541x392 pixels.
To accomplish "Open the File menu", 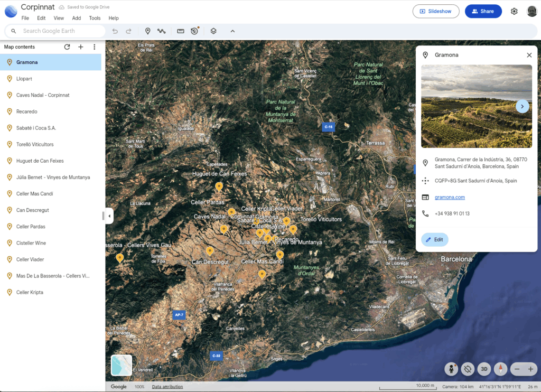I will (25, 18).
